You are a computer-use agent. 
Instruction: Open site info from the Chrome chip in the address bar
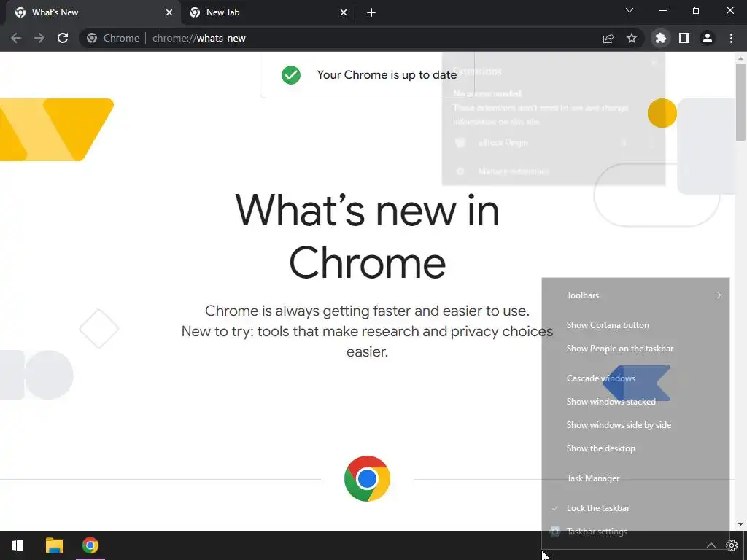pyautogui.click(x=113, y=38)
